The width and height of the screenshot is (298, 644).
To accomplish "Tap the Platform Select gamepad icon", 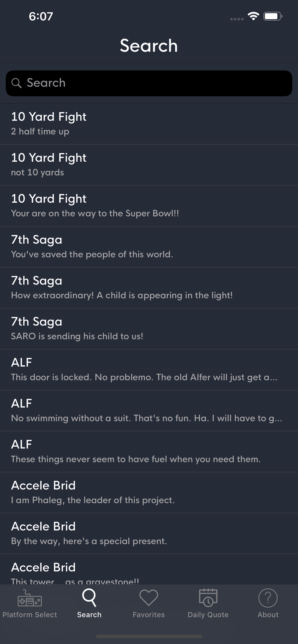I will pyautogui.click(x=30, y=598).
